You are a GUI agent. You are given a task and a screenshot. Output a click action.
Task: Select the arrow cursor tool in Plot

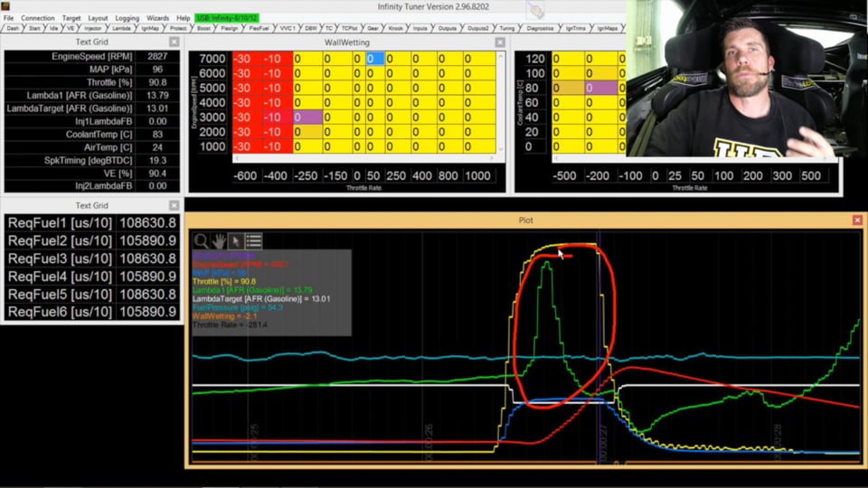[x=236, y=240]
